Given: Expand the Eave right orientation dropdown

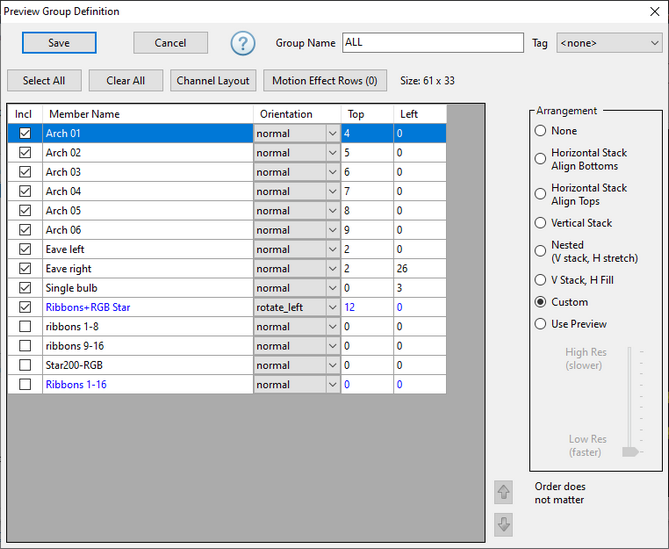Looking at the screenshot, I should coord(296,269).
